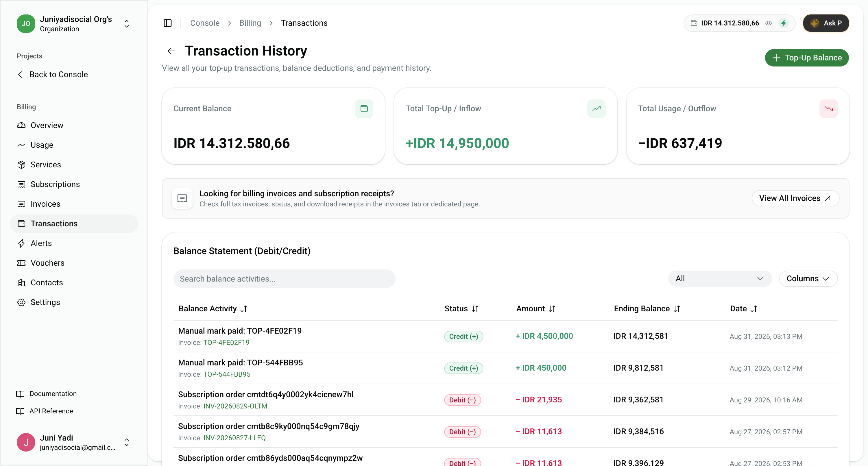The height and width of the screenshot is (466, 868).
Task: Open Contacts in sidebar
Action: pyautogui.click(x=74, y=283)
